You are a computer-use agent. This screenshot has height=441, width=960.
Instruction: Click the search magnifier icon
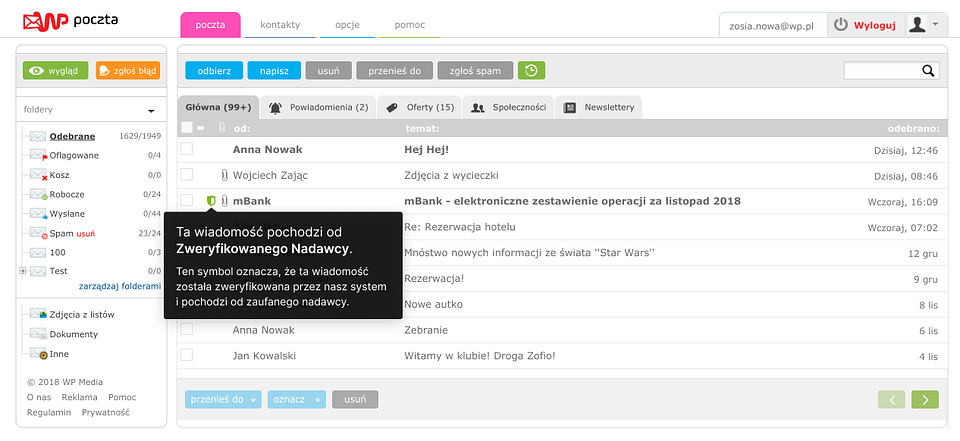pyautogui.click(x=928, y=70)
